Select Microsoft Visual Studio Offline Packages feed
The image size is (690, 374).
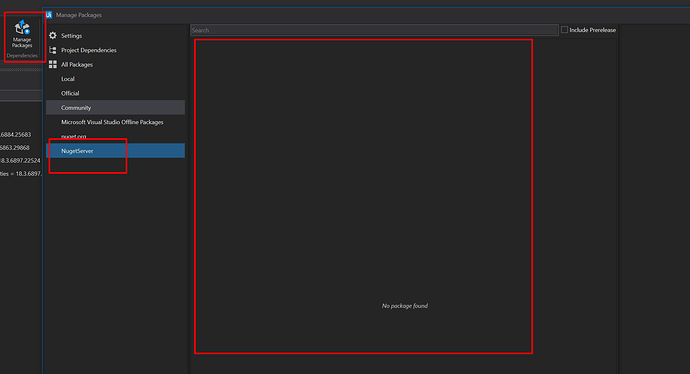pos(115,122)
